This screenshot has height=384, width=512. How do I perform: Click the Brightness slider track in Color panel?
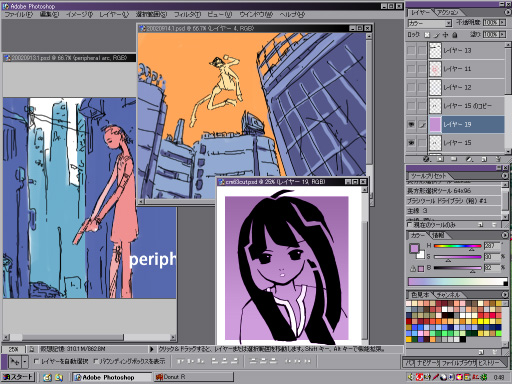(457, 268)
